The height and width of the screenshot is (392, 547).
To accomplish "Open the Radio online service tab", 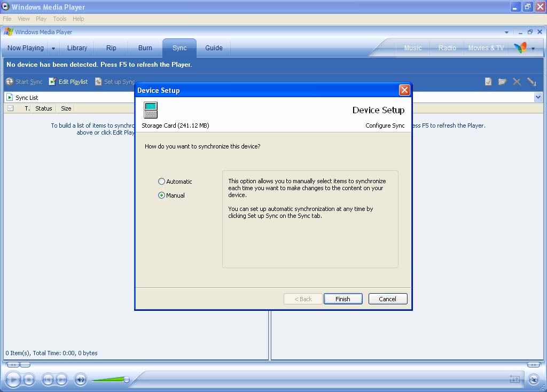I will (x=447, y=48).
